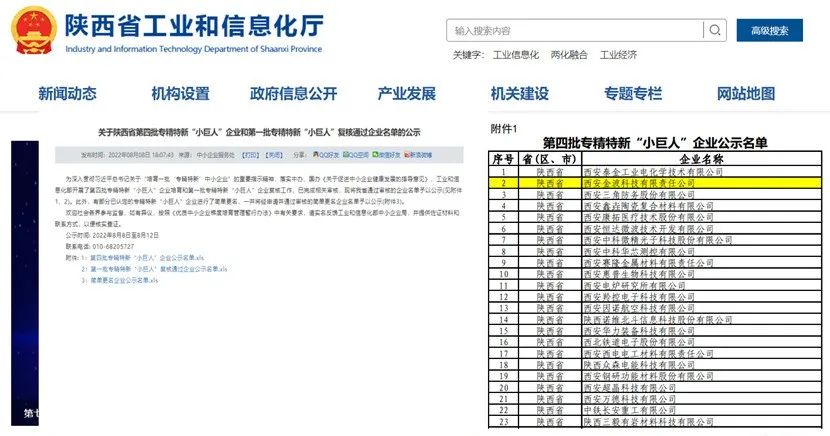Share via the 新浪微博 icon
Viewport: 830px width, 436px height.
click(418, 155)
